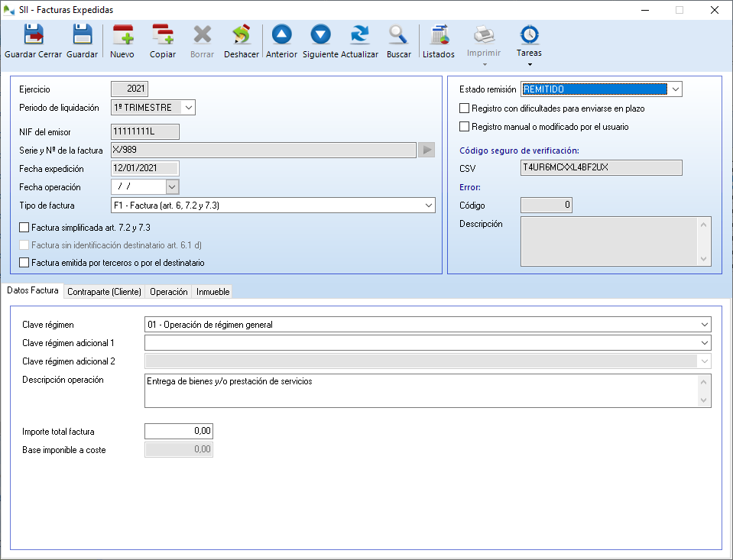Open the Tipo de factura dropdown
The height and width of the screenshot is (560, 733).
coord(427,206)
